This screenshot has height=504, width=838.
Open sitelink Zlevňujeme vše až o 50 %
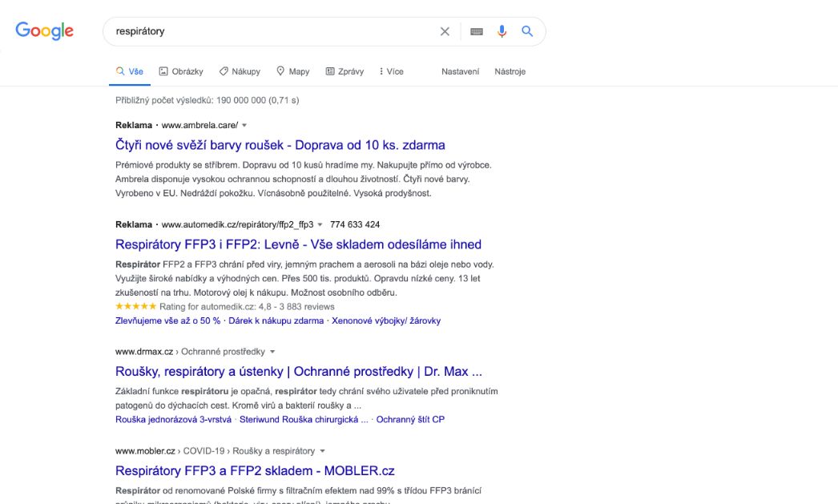click(167, 321)
